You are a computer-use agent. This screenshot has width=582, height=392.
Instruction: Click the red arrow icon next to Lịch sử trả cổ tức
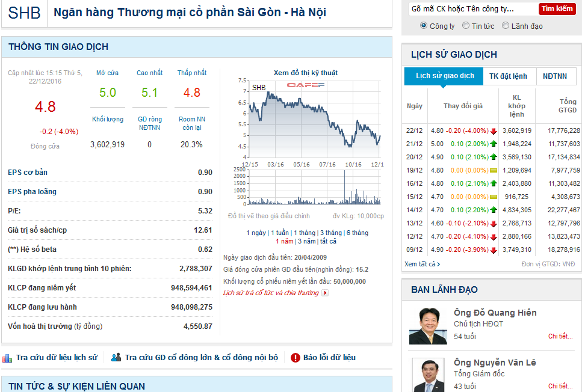pyautogui.click(x=325, y=293)
